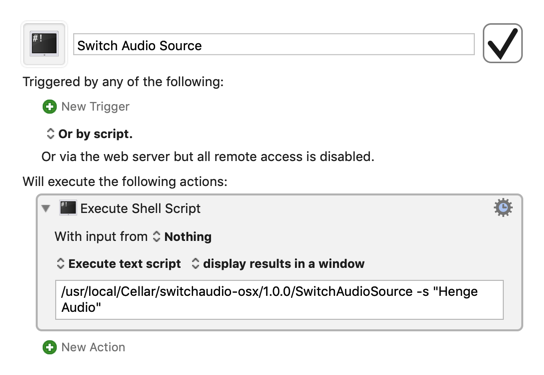544x375 pixels.
Task: Click into the shell script text field
Action: [x=279, y=300]
